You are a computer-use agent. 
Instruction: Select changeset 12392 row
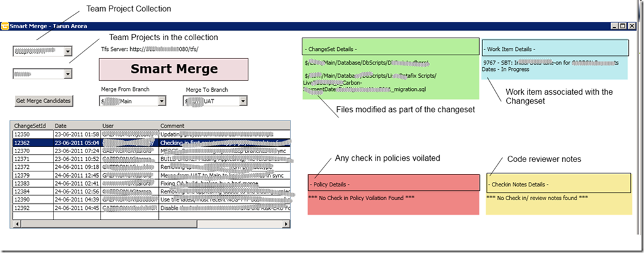[x=31, y=207]
